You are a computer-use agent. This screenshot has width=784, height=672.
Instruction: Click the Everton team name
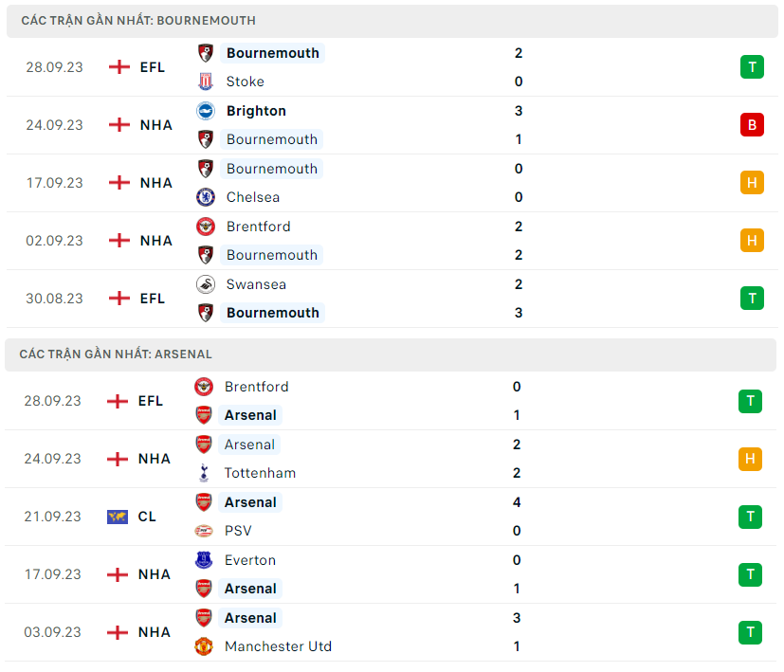249,560
